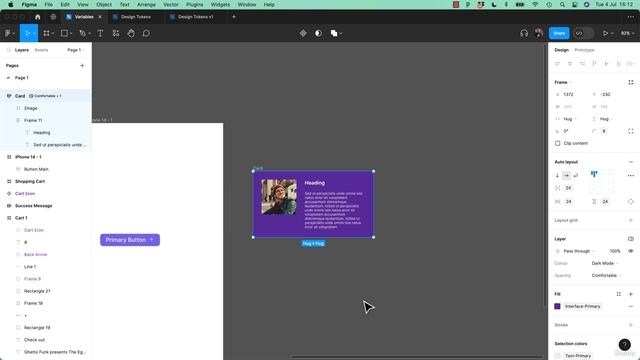Click the Interface-Primary purple fill swatch
Viewport: 640px width, 360px height.
tap(557, 306)
